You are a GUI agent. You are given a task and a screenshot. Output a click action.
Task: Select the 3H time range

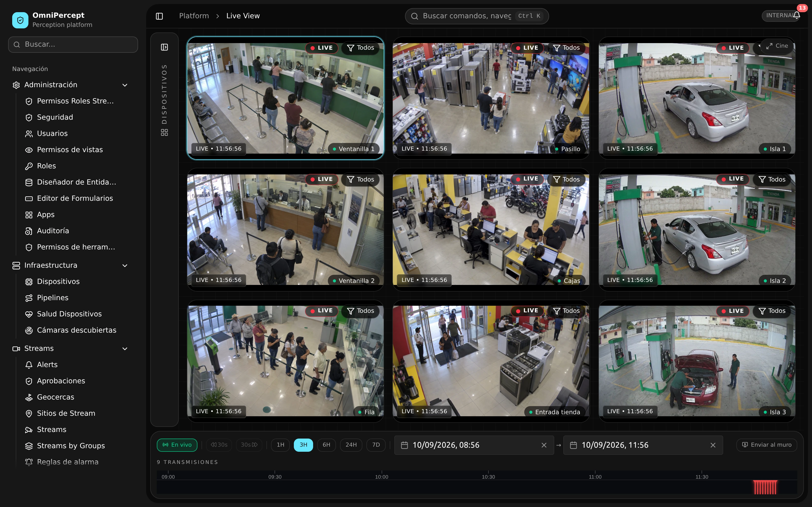click(x=303, y=445)
